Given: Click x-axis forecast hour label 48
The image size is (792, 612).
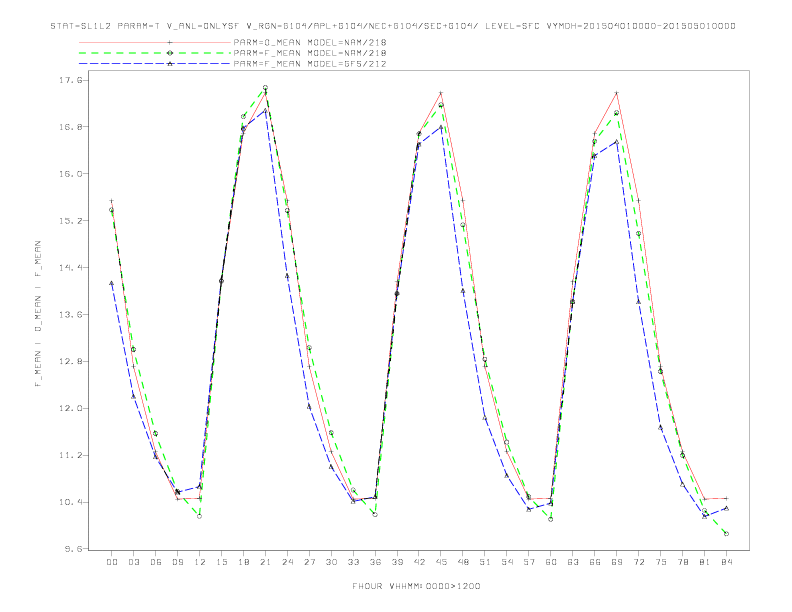Looking at the screenshot, I should click(x=463, y=562).
